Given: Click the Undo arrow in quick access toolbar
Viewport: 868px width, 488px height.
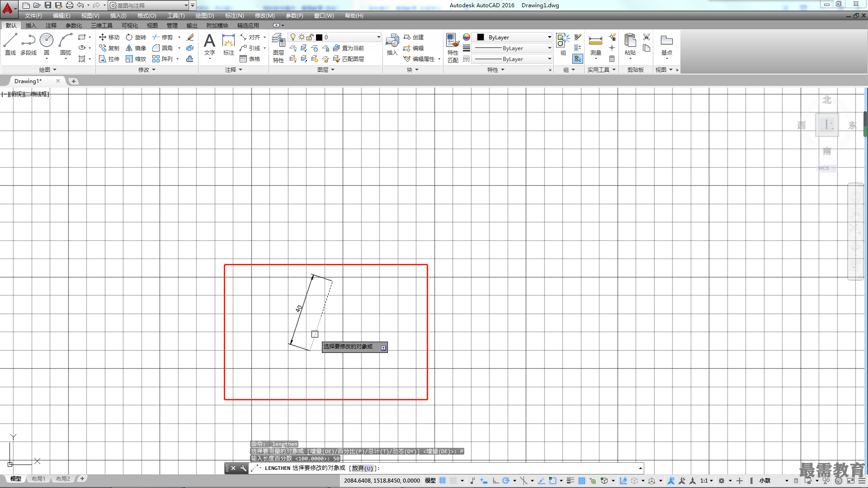Looking at the screenshot, I should 80,5.
